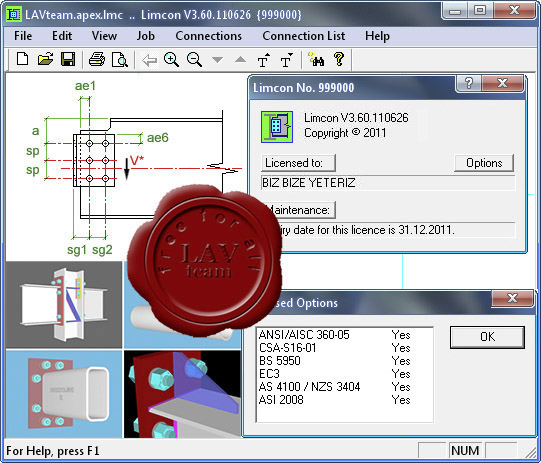The width and height of the screenshot is (541, 463).
Task: Click the grey beam-column connection thumbnail
Action: [x=64, y=305]
